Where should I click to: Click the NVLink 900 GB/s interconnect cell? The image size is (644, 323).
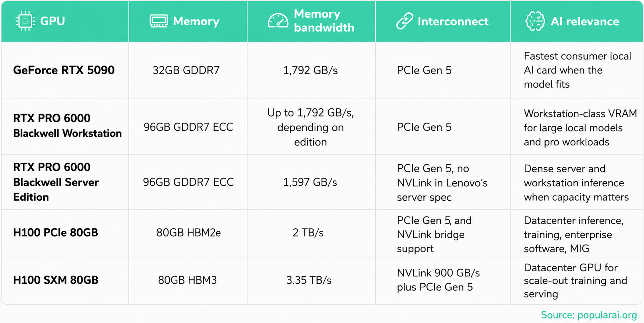click(438, 280)
